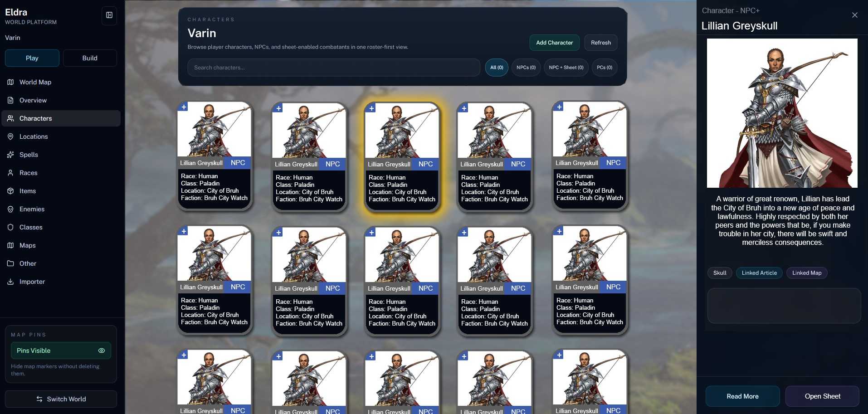Filter characters by All (0)
Image resolution: width=868 pixels, height=414 pixels.
pos(497,68)
